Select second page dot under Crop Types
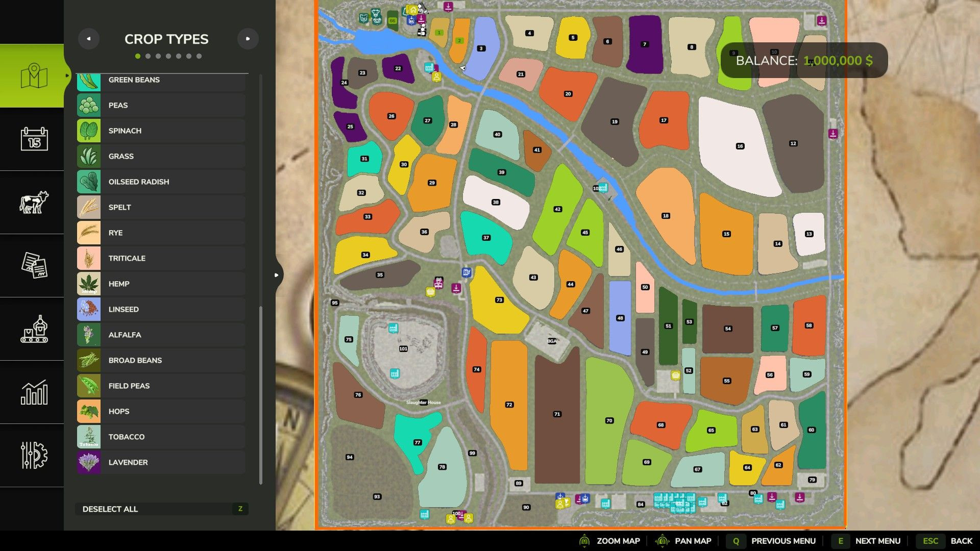This screenshot has width=980, height=551. tap(148, 56)
